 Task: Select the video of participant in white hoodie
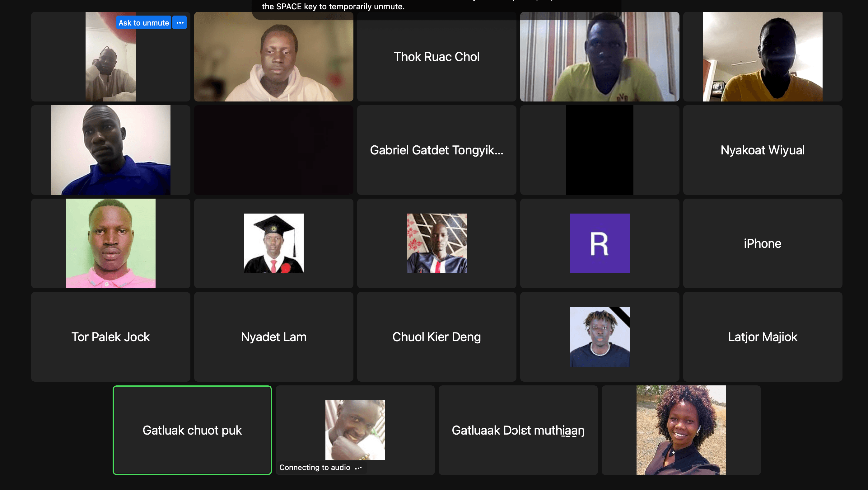(x=273, y=57)
